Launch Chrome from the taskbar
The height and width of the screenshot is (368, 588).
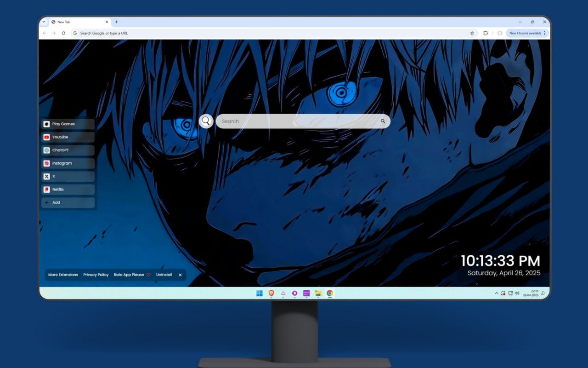[x=330, y=293]
